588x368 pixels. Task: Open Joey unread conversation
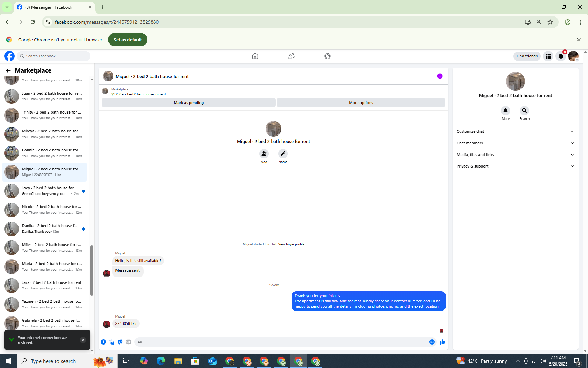[x=44, y=191]
